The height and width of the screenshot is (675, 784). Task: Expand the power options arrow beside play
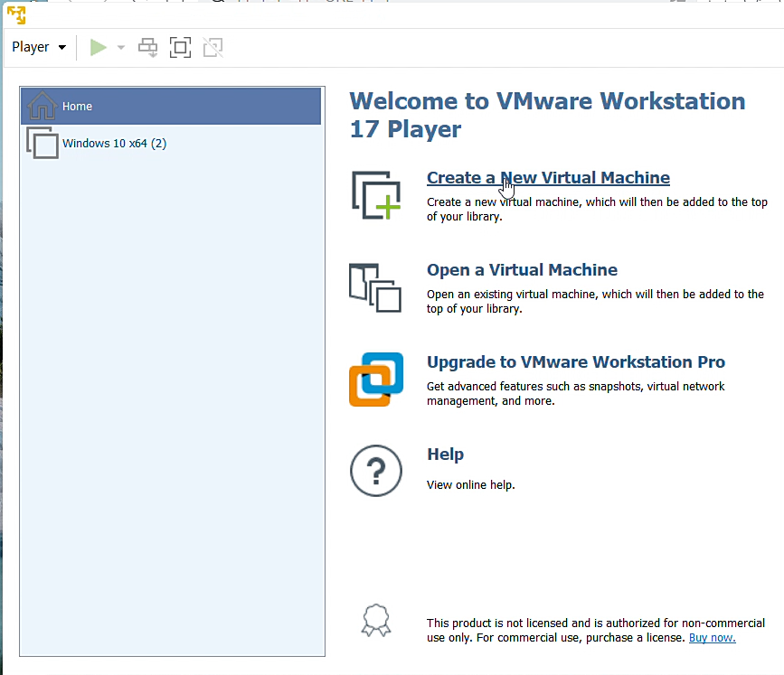point(120,48)
